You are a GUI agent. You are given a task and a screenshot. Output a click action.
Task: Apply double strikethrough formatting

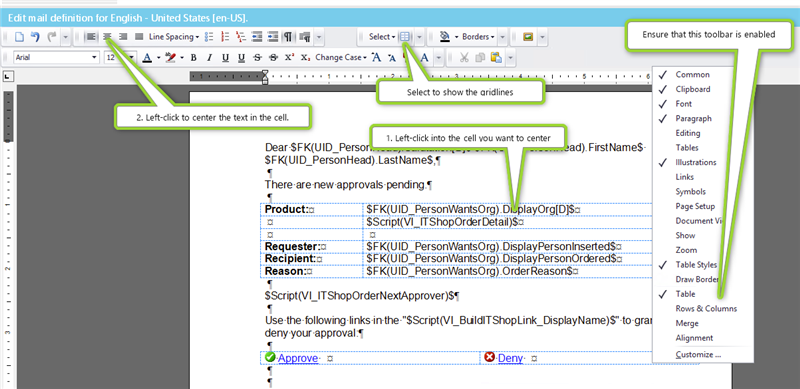coord(273,58)
